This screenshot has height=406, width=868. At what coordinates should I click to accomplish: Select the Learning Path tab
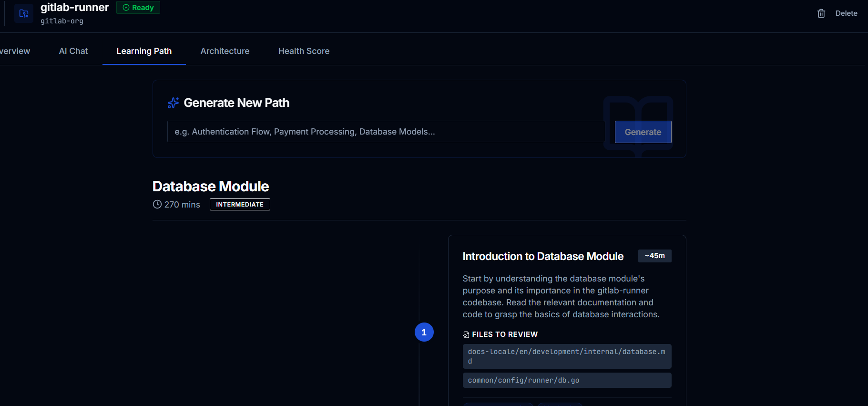pos(144,51)
